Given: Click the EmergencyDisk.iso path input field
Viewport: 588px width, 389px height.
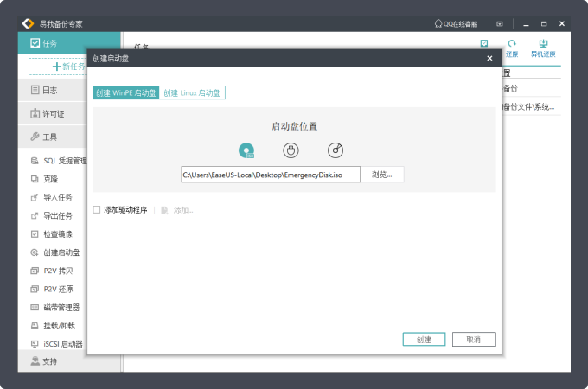Looking at the screenshot, I should point(270,175).
